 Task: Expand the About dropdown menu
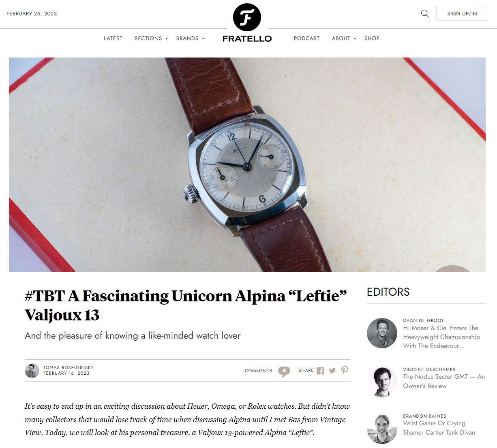pyautogui.click(x=344, y=38)
